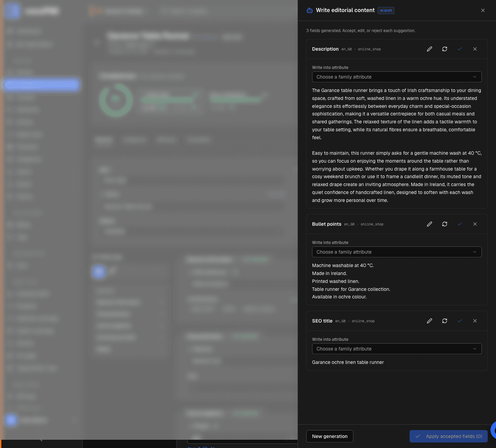Click the Bullet points section heading
The height and width of the screenshot is (448, 496).
click(327, 224)
